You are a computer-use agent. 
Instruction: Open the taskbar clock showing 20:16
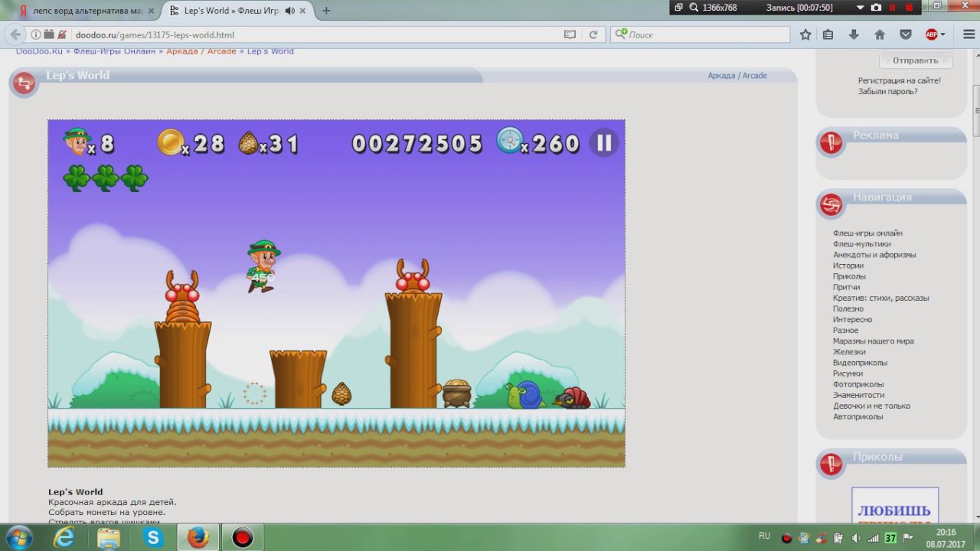[x=946, y=537]
